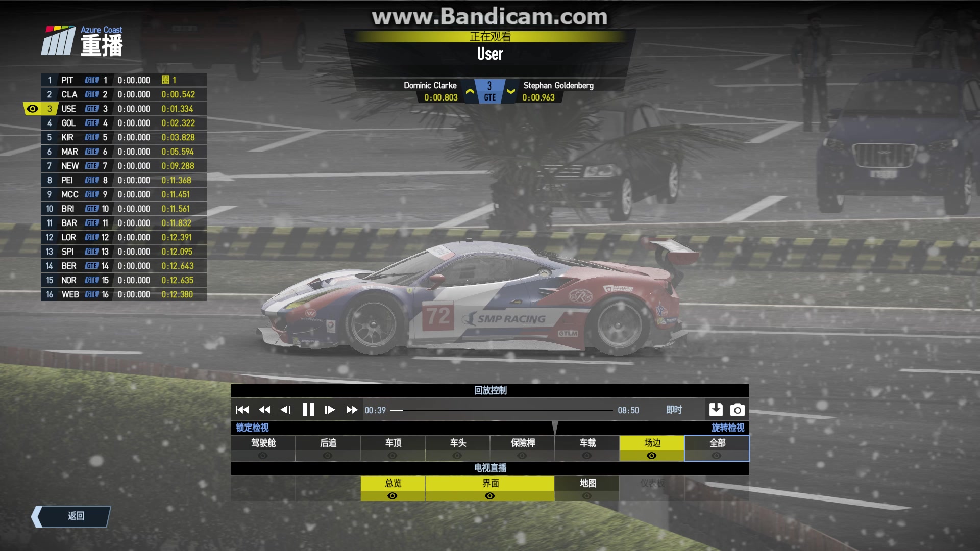
Task: Click the replay timeline progress bar
Action: tap(502, 410)
